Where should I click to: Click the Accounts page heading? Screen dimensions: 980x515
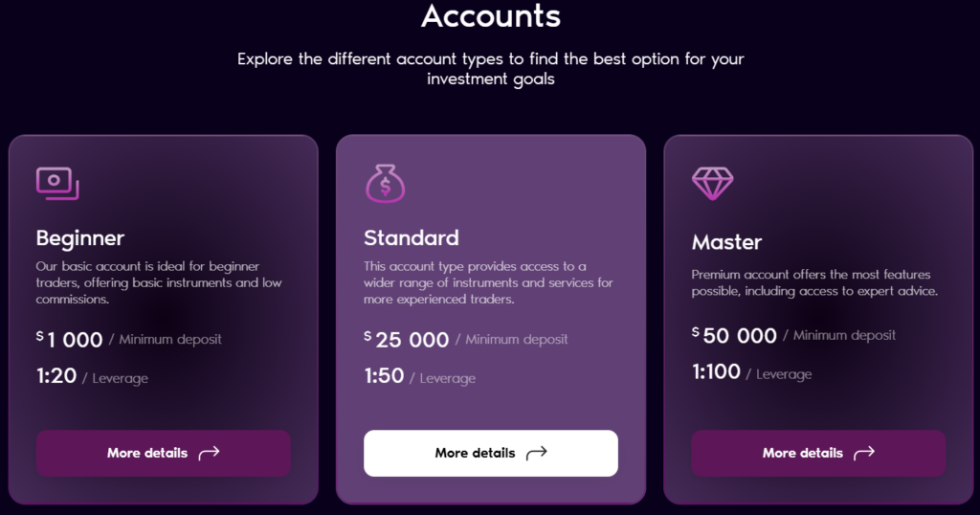(490, 16)
